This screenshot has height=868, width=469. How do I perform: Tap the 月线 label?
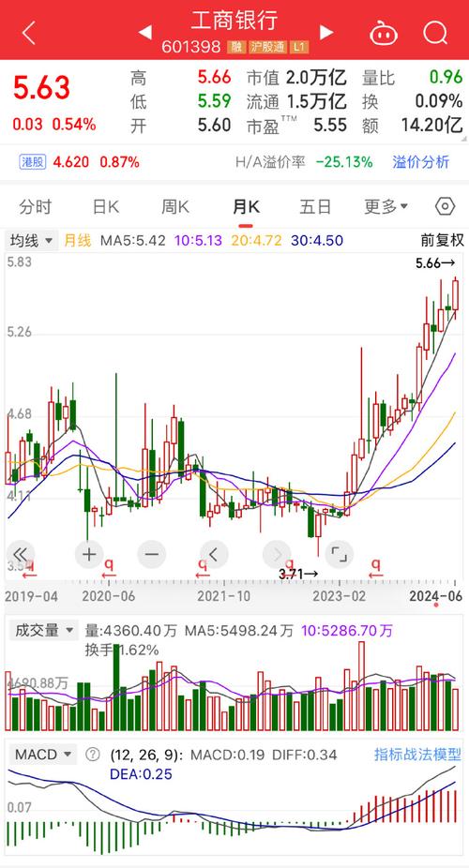click(77, 241)
